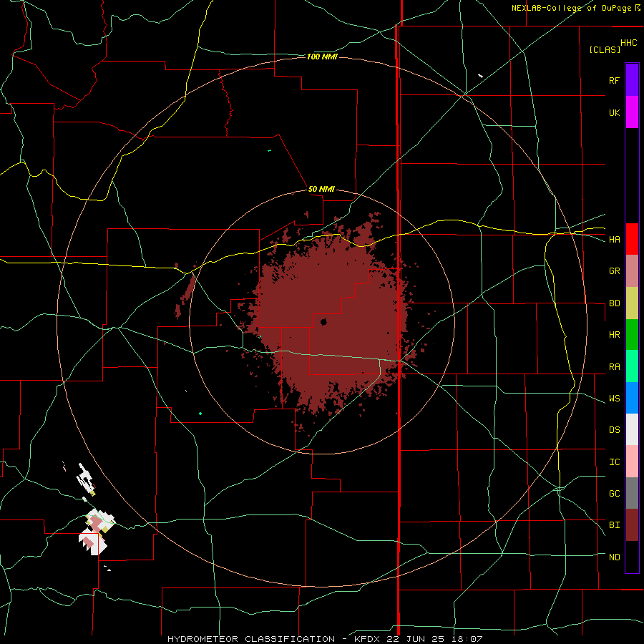Image resolution: width=644 pixels, height=644 pixels.
Task: Click the WS legend label text
Action: 614,399
